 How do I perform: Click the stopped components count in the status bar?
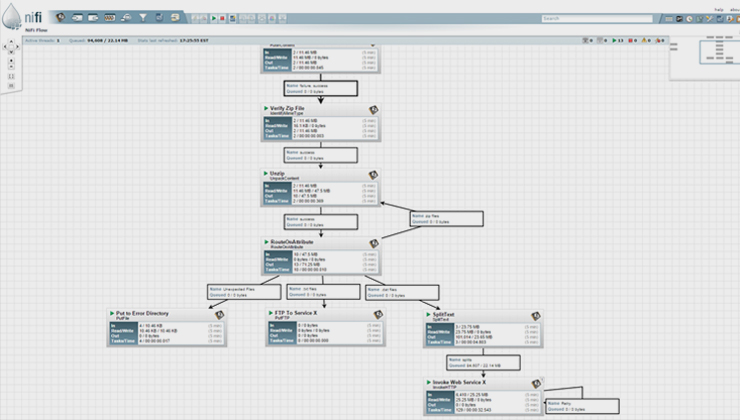(633, 41)
